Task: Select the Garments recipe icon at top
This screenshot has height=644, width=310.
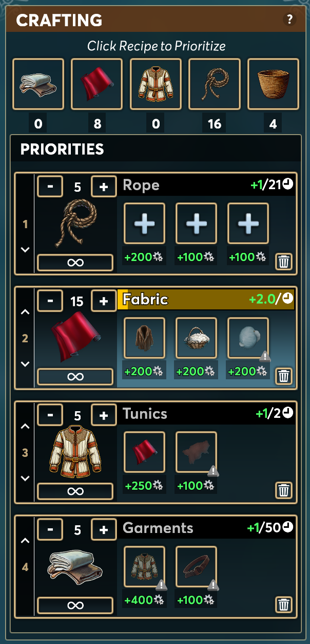Action: click(38, 84)
